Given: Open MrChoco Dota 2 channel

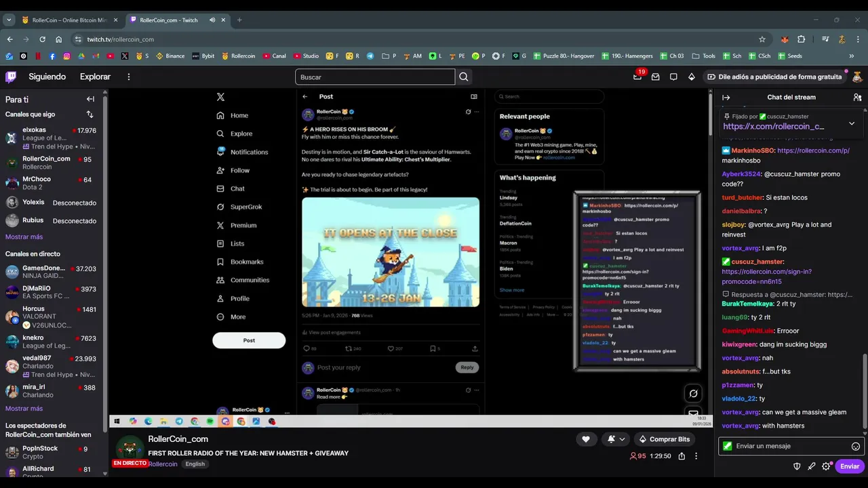Looking at the screenshot, I should (52, 183).
